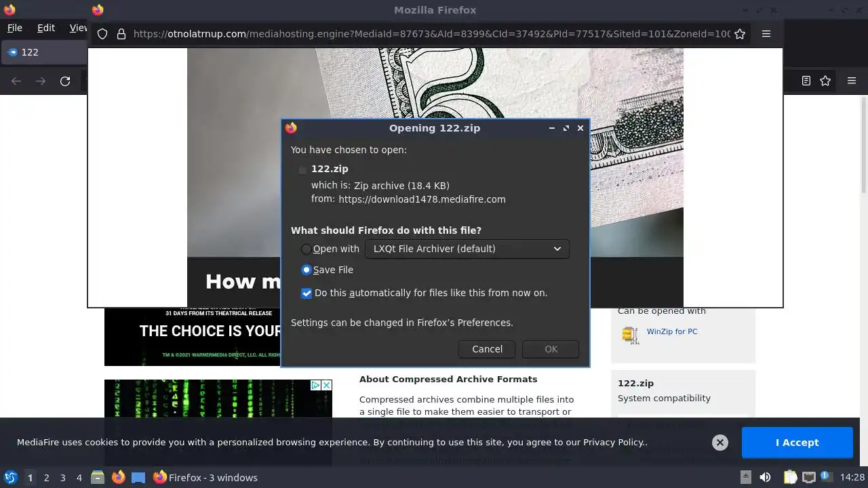
Task: Click the update notification tray icon
Action: [827, 476]
